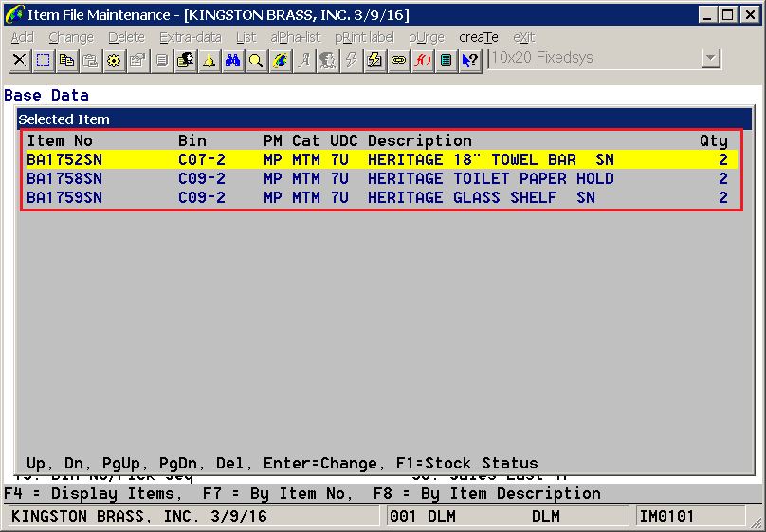The image size is (766, 532).
Task: Open the creaTe menu
Action: (479, 38)
